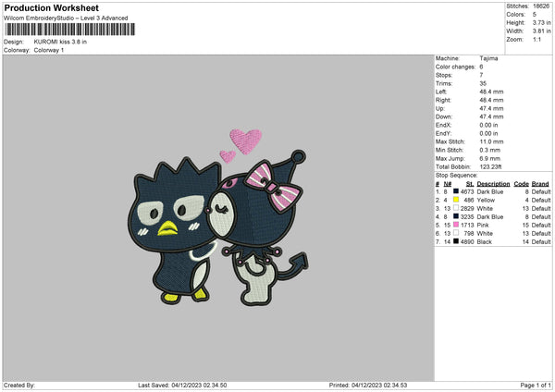
Task: Click the 'Description' column header
Action: (493, 184)
